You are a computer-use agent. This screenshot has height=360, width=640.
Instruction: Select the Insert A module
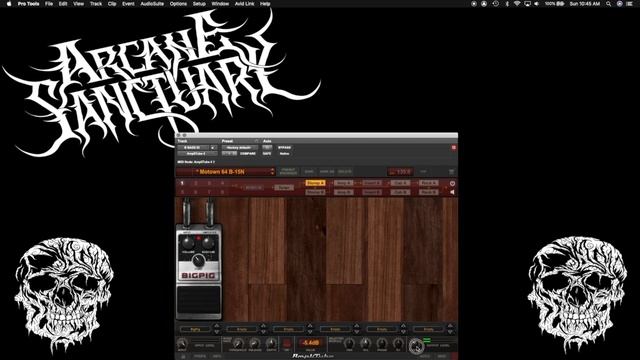(372, 183)
